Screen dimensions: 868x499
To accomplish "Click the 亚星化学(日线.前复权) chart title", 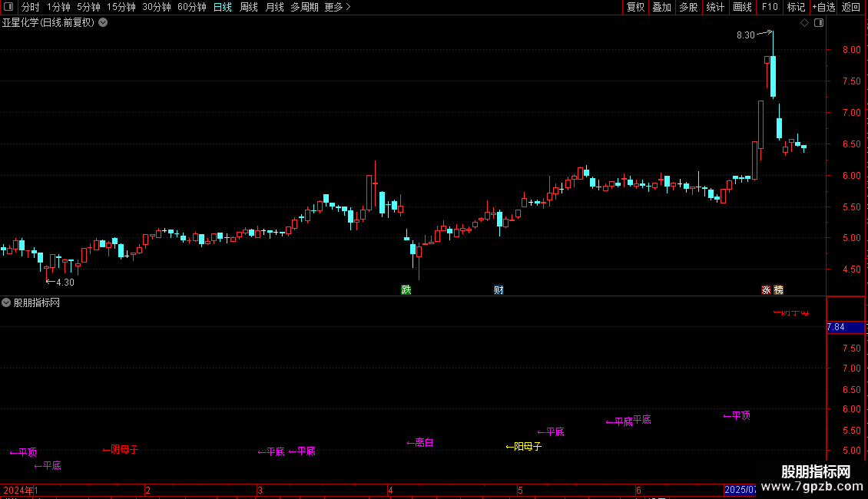I will point(48,23).
